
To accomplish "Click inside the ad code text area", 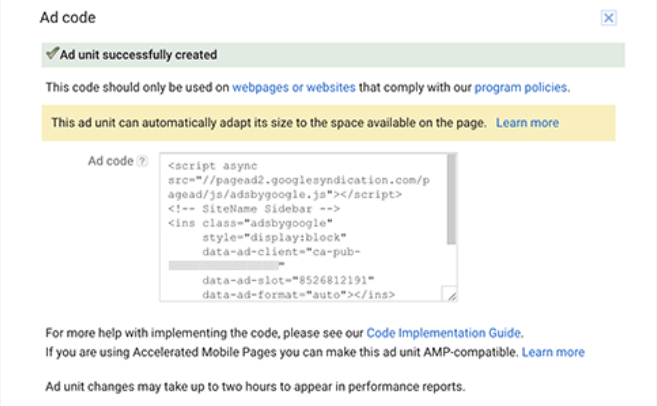I will pos(308,227).
